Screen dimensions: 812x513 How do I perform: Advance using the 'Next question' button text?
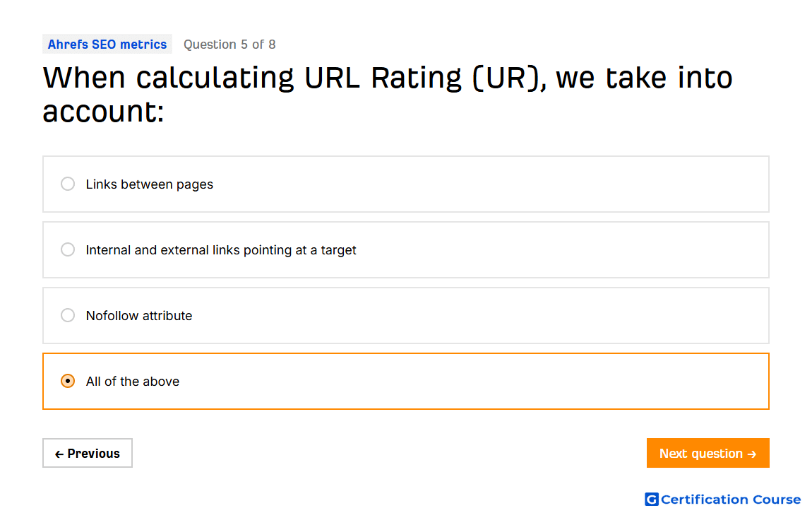coord(700,454)
